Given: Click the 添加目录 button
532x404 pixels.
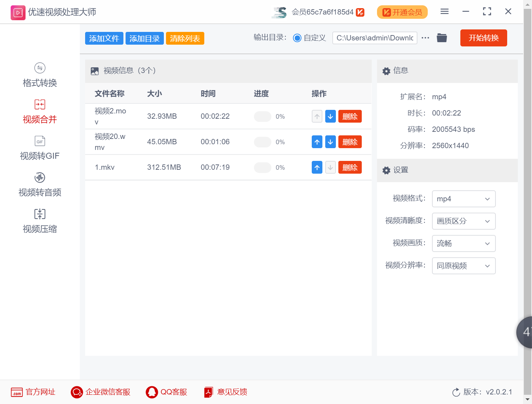Looking at the screenshot, I should pyautogui.click(x=145, y=38).
